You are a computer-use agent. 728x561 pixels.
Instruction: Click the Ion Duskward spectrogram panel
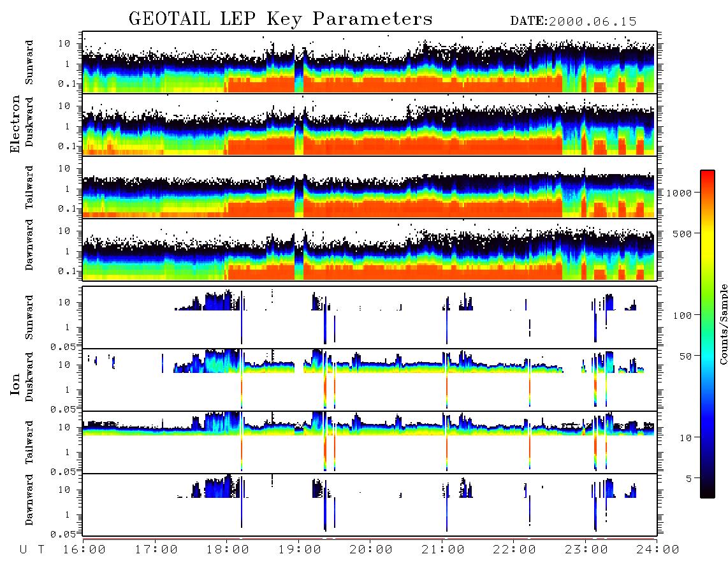(370, 380)
